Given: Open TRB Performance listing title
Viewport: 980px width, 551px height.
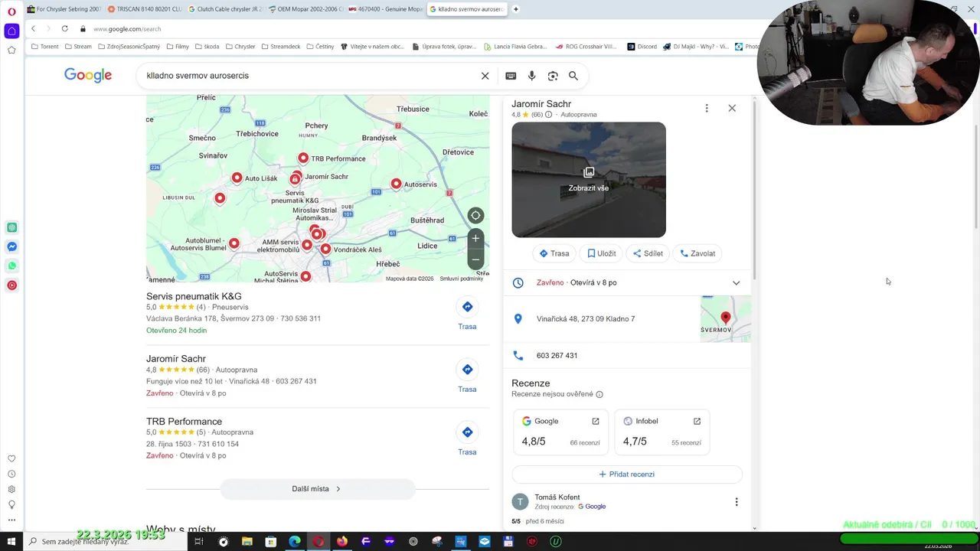Looking at the screenshot, I should pos(184,422).
